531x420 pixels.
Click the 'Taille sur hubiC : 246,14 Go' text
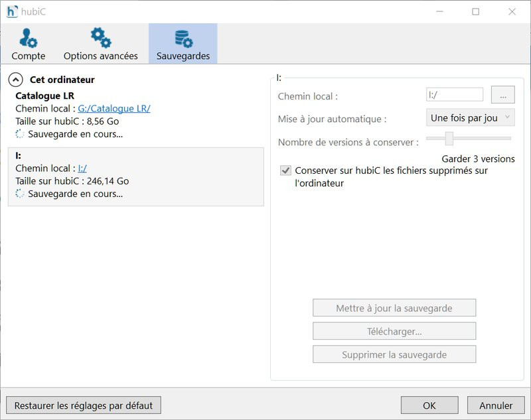[x=72, y=181]
